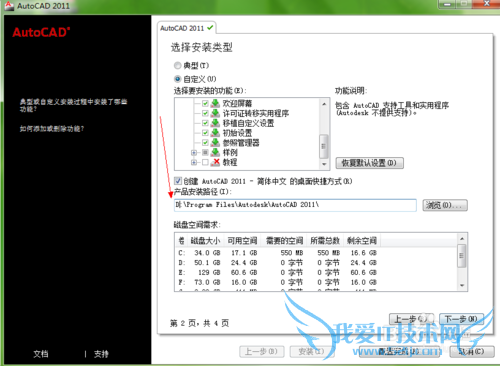
Task: Expand the 样例 tree node
Action: [x=194, y=153]
